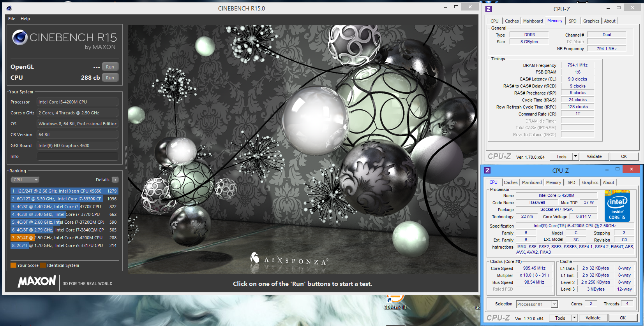Switch to Mainboard tab in lower CPU-Z window
The image size is (644, 326).
[x=531, y=182]
